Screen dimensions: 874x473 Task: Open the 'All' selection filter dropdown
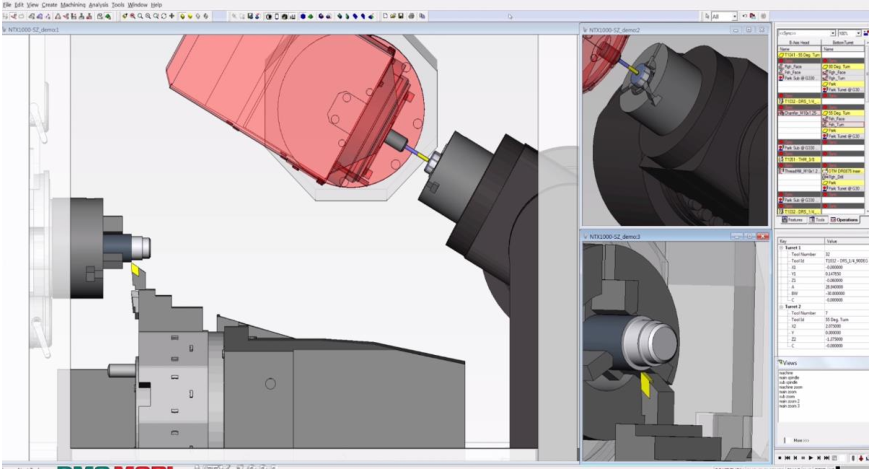[x=734, y=17]
